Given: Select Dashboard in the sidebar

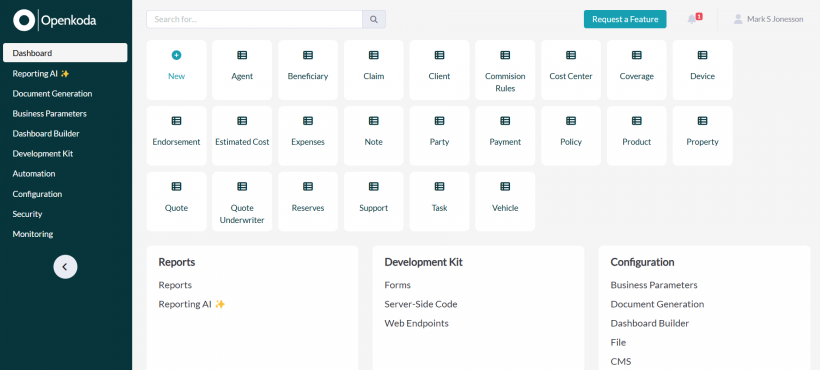Looking at the screenshot, I should [65, 53].
